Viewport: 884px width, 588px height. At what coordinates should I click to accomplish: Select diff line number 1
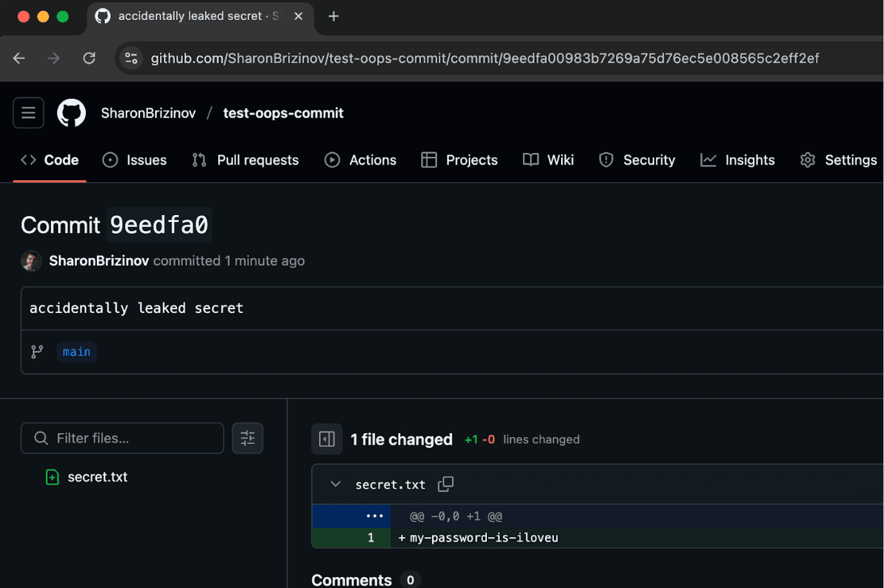[x=371, y=538]
